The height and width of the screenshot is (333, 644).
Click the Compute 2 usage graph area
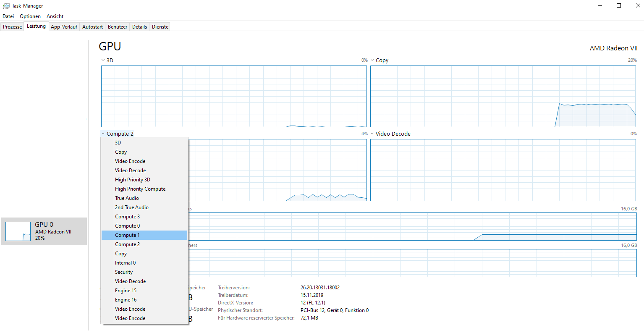click(277, 170)
